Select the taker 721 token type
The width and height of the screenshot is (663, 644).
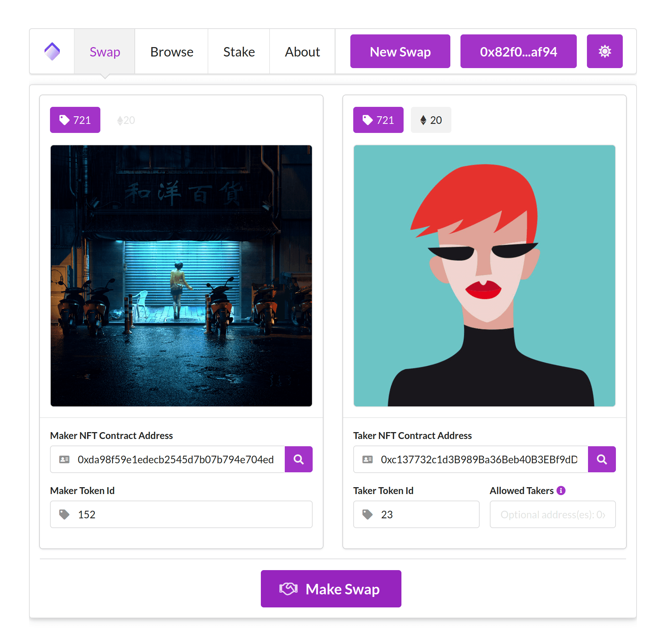(x=378, y=120)
